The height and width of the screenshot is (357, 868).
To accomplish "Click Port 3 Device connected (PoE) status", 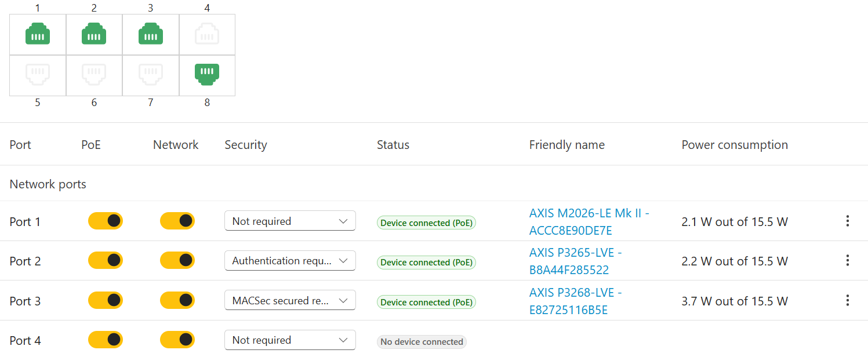I will 426,302.
